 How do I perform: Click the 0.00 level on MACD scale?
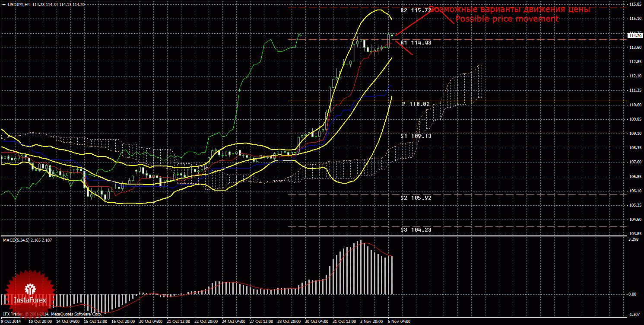click(634, 294)
